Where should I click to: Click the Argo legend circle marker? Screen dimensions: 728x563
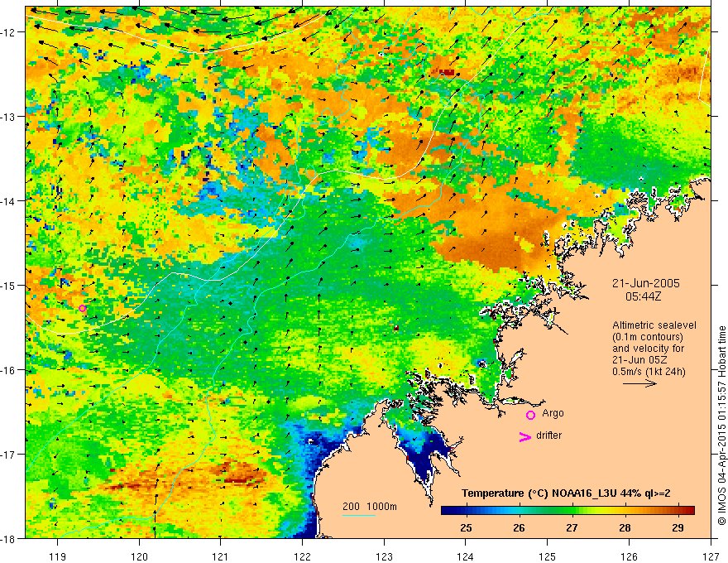(x=530, y=415)
